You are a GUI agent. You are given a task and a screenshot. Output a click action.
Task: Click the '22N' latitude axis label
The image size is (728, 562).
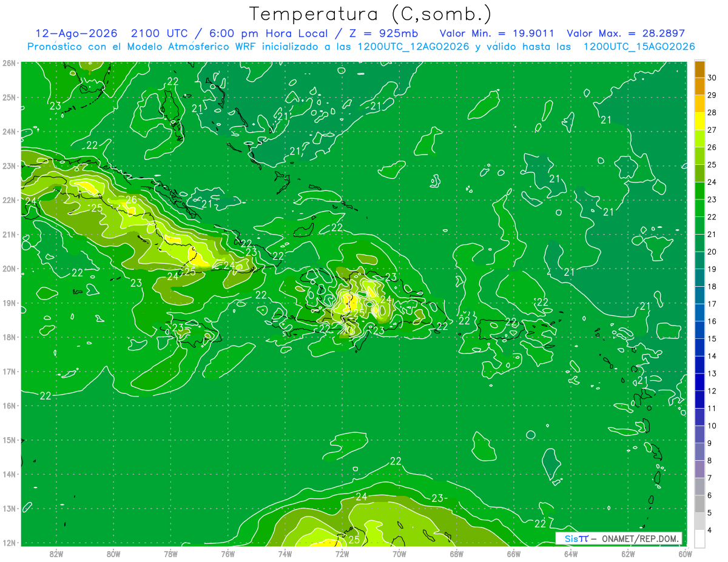[8, 200]
